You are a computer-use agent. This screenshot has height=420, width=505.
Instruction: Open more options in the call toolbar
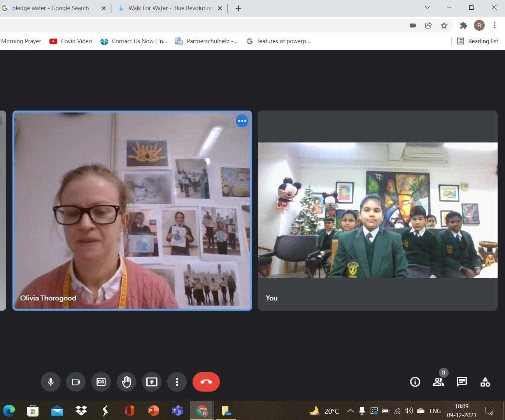177,382
